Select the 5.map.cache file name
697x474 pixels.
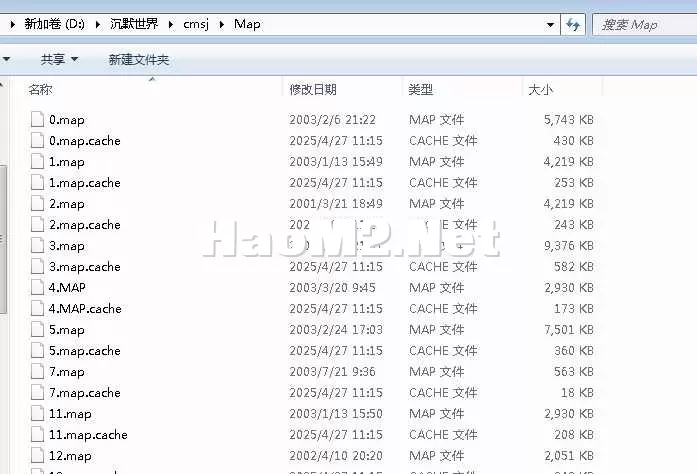tap(84, 351)
